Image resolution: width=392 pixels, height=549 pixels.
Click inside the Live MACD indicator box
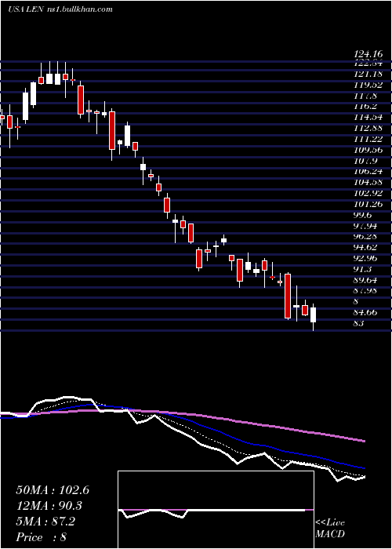[x=216, y=510]
